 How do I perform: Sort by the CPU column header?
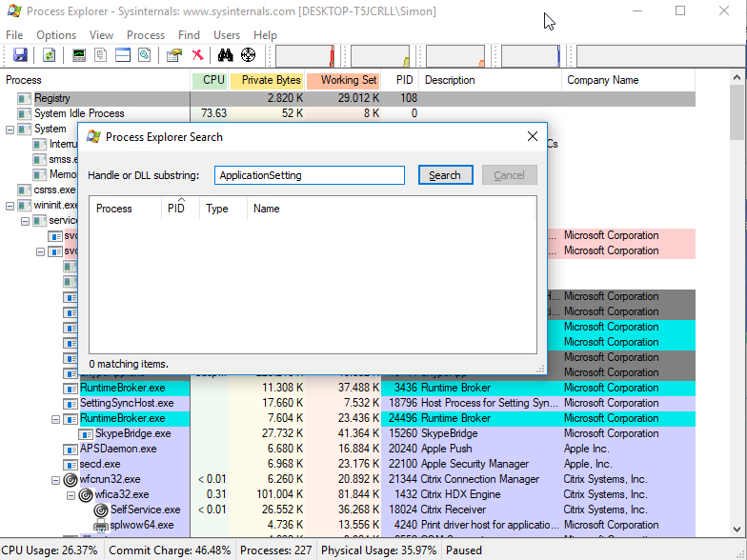(209, 80)
